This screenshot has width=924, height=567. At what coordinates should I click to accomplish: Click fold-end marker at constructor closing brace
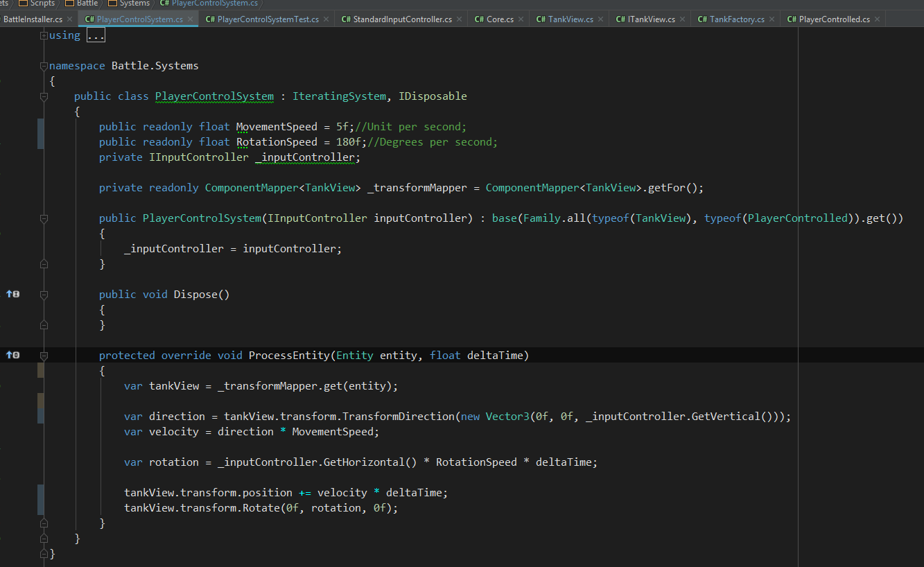[44, 263]
